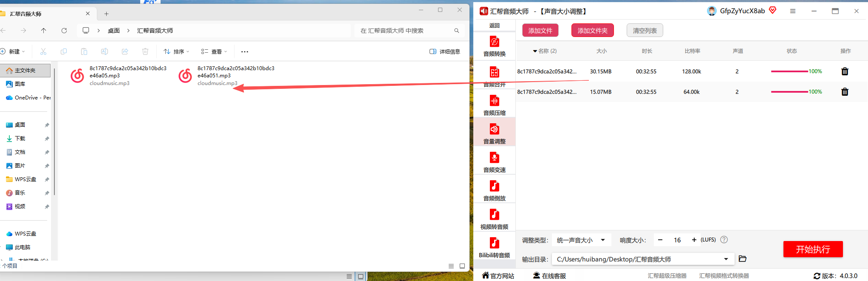Open the 音频倒放 reverse audio tool
868x281 pixels.
click(x=494, y=191)
